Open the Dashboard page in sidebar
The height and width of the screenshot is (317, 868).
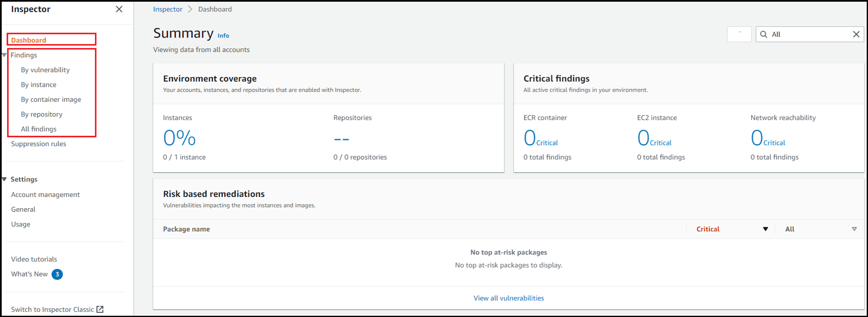(x=29, y=40)
